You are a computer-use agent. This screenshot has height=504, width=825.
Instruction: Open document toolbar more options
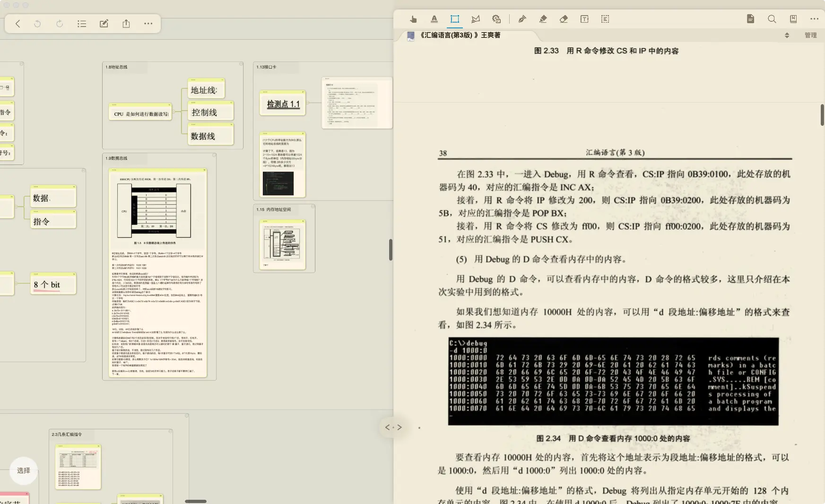tap(814, 19)
